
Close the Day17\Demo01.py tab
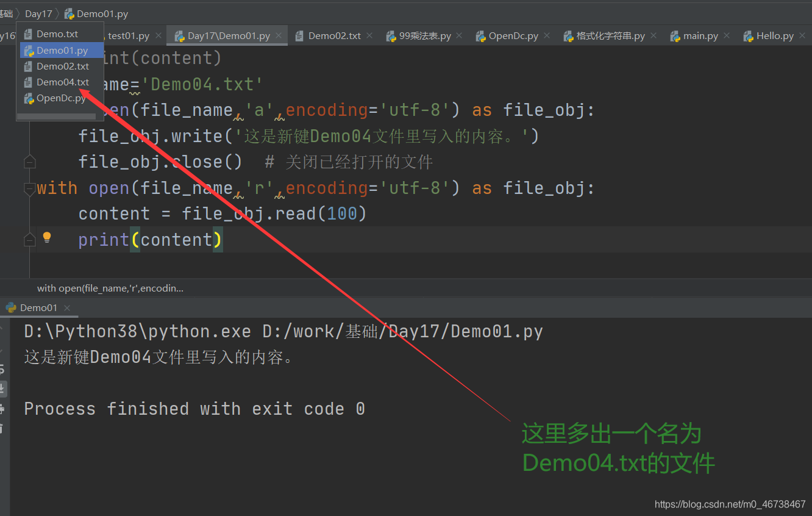[x=279, y=36]
